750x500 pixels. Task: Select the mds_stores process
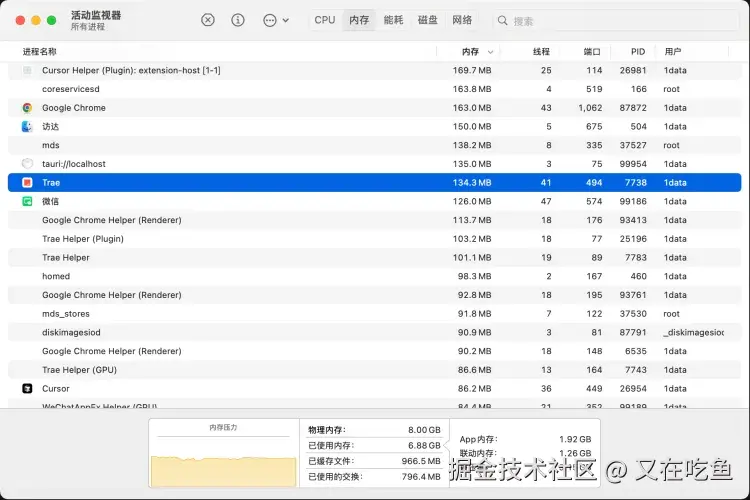tap(375, 314)
